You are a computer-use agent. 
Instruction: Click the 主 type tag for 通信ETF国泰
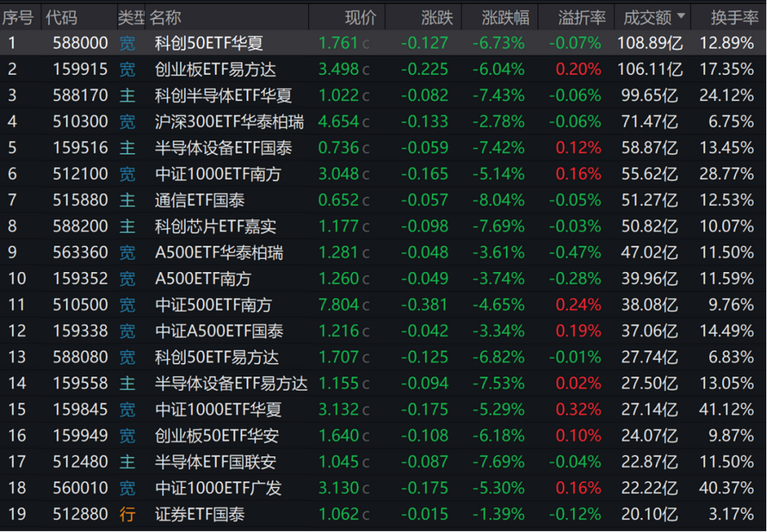(x=127, y=200)
